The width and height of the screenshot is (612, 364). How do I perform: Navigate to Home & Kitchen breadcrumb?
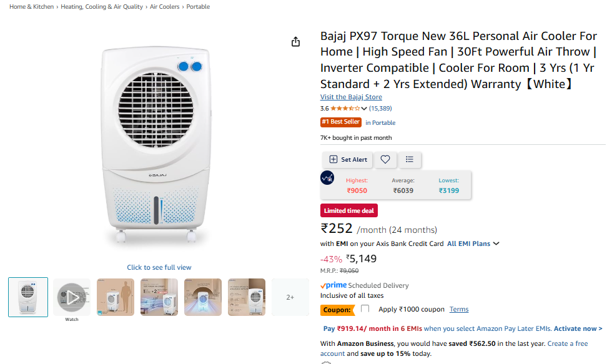tap(32, 7)
